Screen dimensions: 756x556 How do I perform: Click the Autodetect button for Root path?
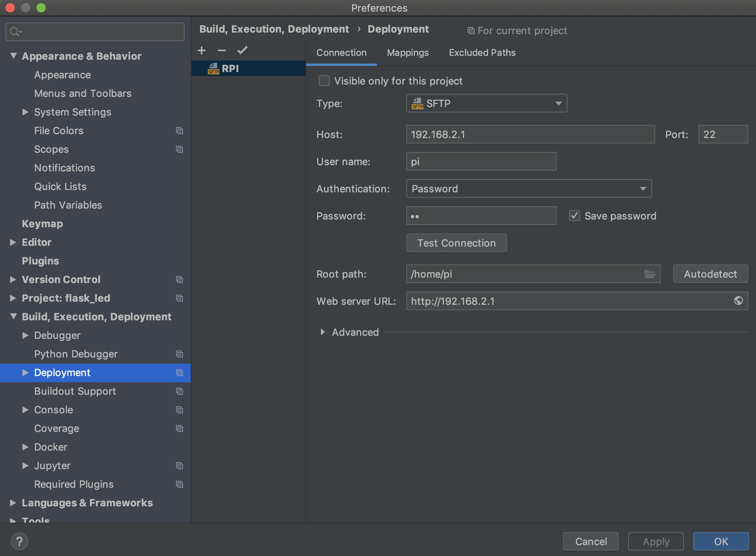point(710,274)
